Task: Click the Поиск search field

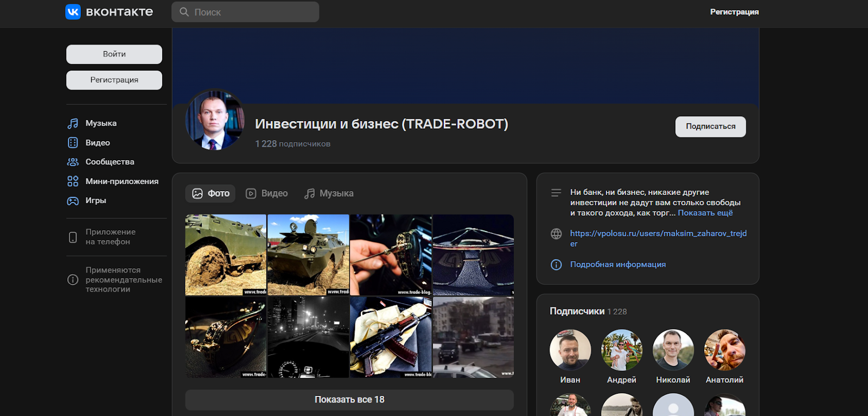Action: coord(245,12)
